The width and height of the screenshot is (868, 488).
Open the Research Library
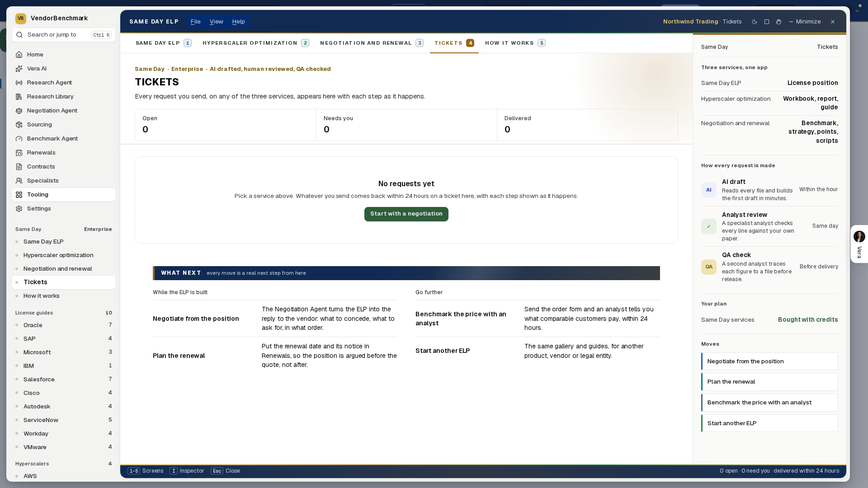63,97
